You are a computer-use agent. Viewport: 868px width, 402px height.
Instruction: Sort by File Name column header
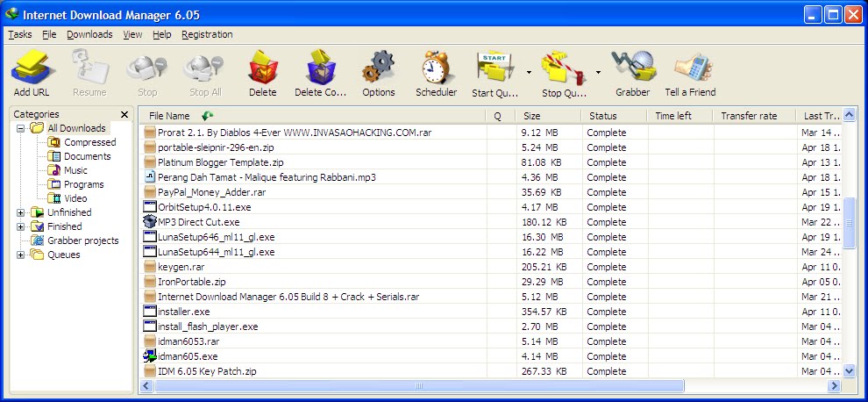pyautogui.click(x=312, y=116)
